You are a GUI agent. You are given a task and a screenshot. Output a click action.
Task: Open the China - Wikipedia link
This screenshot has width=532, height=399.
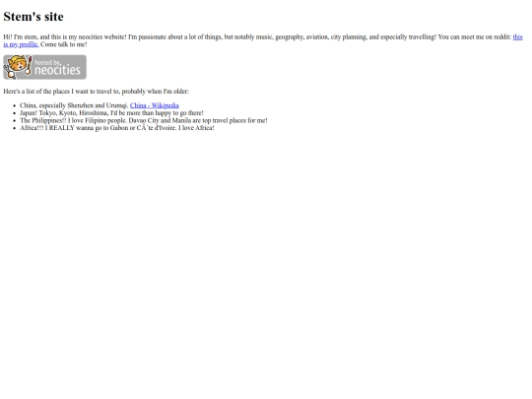155,105
